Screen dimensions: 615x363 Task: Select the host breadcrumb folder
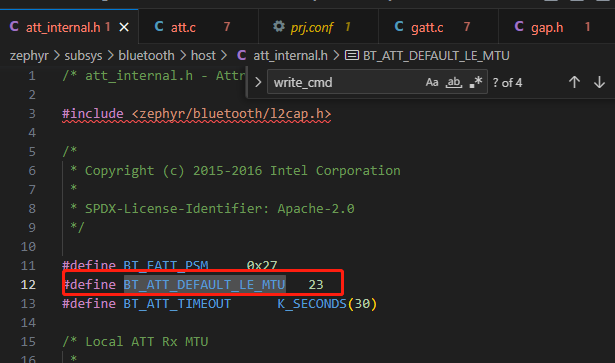(x=203, y=56)
